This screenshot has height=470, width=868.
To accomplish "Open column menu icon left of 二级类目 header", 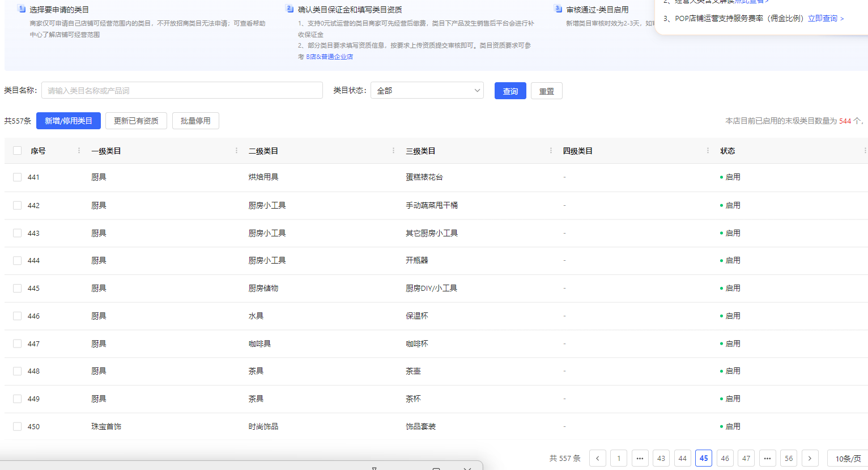I will (x=236, y=151).
